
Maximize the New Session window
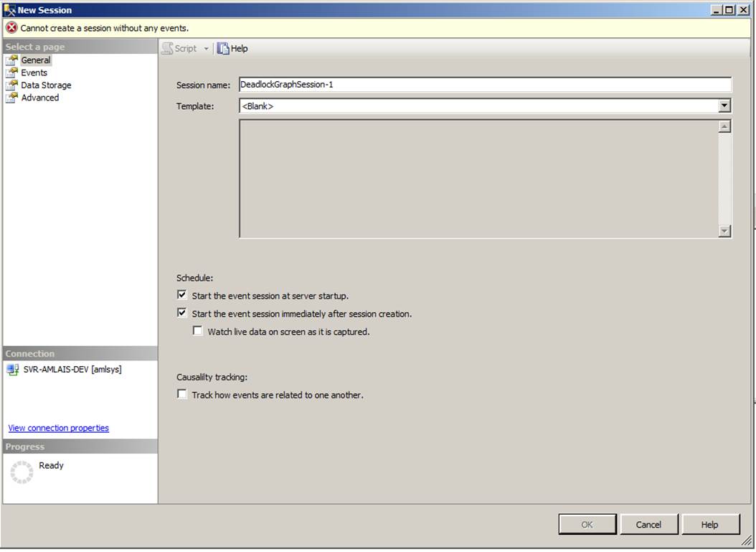(x=729, y=10)
